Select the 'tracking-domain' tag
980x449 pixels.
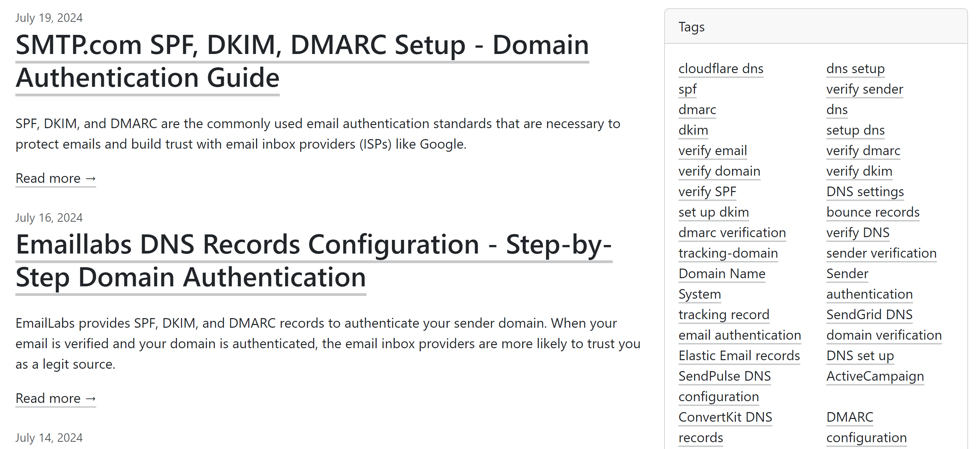(728, 254)
